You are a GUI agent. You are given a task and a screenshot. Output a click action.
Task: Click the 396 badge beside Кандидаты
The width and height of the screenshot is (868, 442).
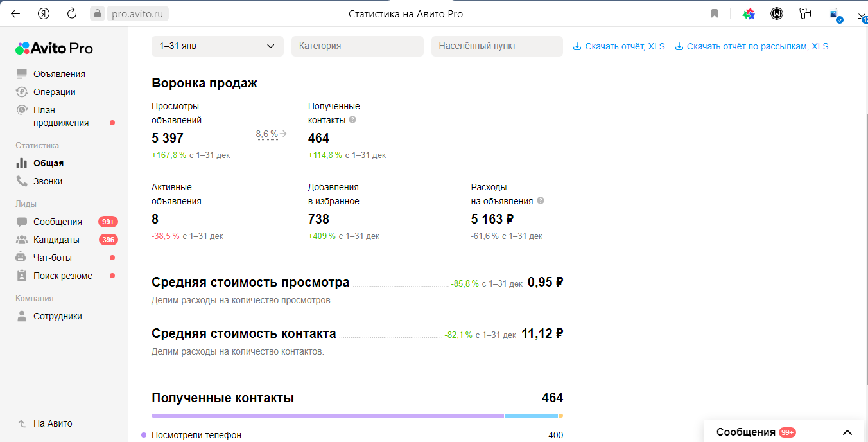108,240
